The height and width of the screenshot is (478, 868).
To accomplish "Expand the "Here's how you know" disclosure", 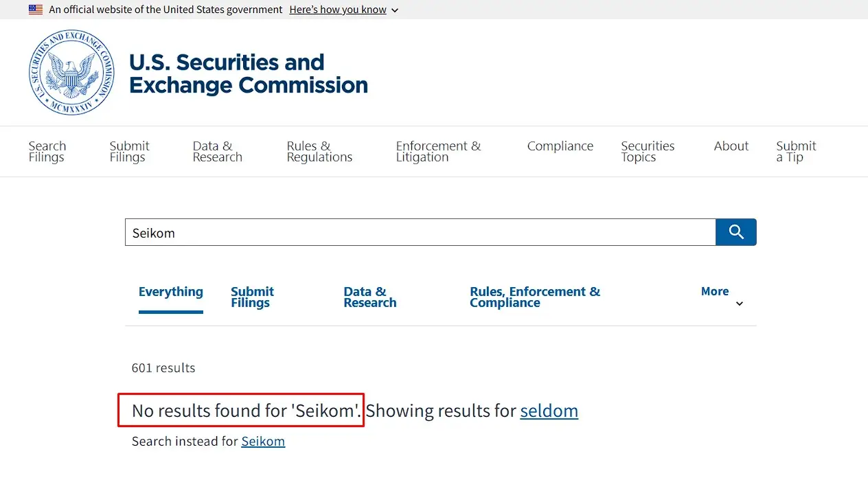I will [338, 10].
